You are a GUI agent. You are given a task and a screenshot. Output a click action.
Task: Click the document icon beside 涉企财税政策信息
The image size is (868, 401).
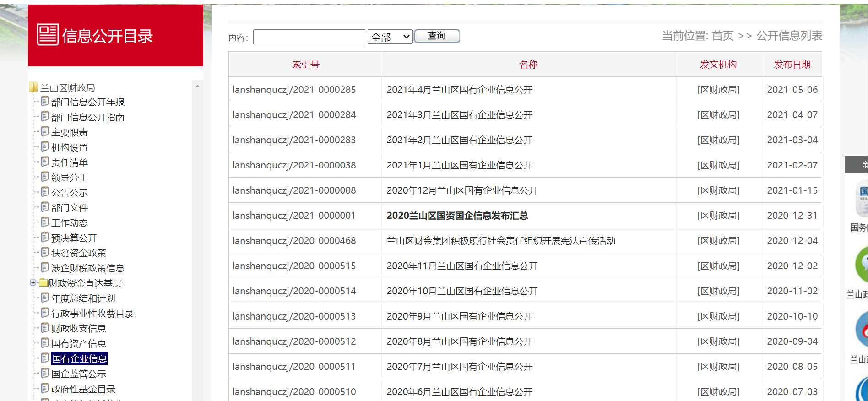[x=44, y=267]
